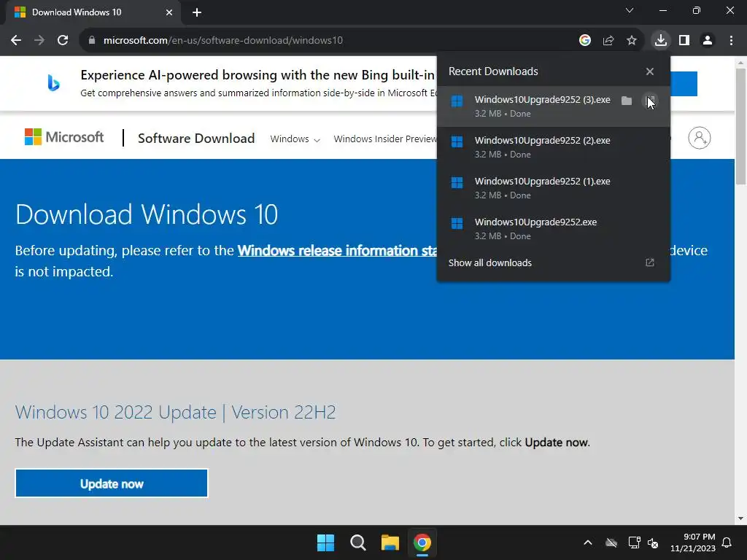Open the Chrome profile avatar

[708, 41]
